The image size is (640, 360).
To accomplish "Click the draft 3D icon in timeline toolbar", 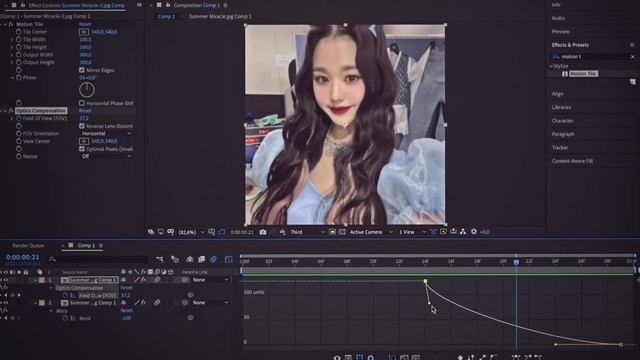I will [175, 259].
